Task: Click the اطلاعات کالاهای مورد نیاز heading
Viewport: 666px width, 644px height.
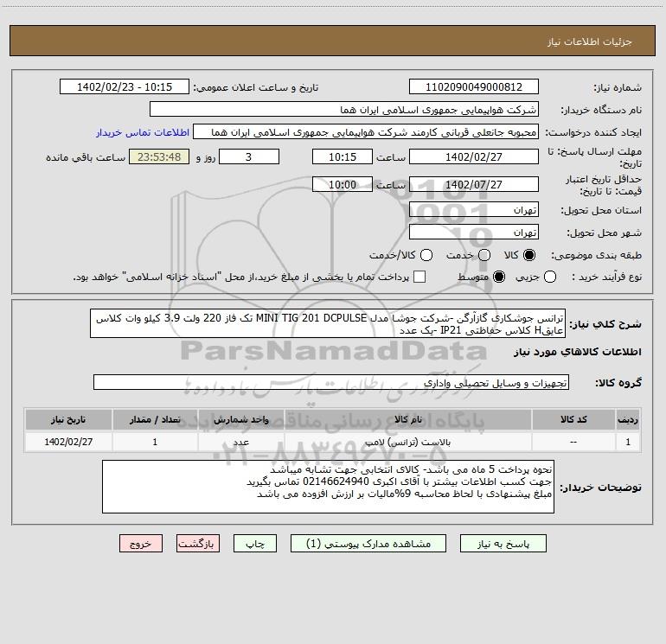Action: tap(578, 352)
